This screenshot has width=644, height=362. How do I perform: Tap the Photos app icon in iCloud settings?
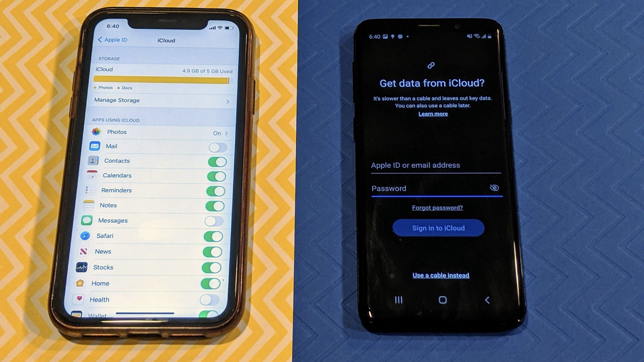[96, 132]
